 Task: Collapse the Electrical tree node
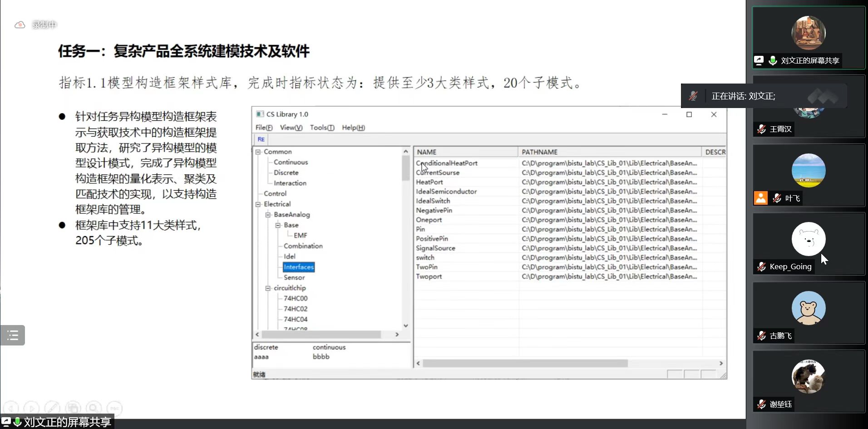pos(258,204)
